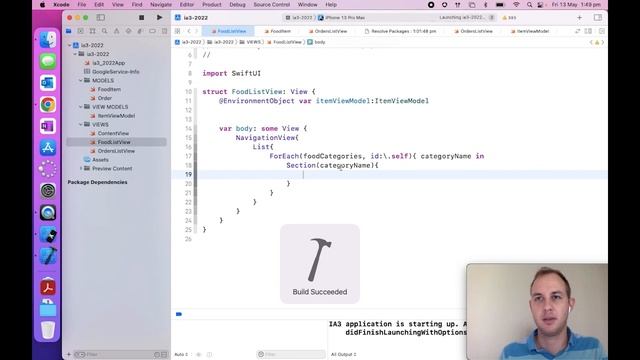640x360 pixels.
Task: Open the warnings indicator in the activity bar
Action: click(509, 18)
